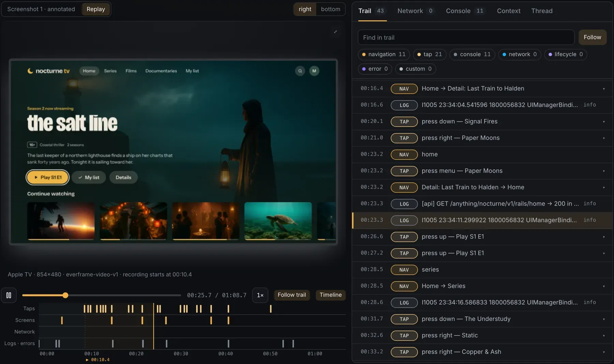
Task: Open the Context tab
Action: tap(509, 11)
